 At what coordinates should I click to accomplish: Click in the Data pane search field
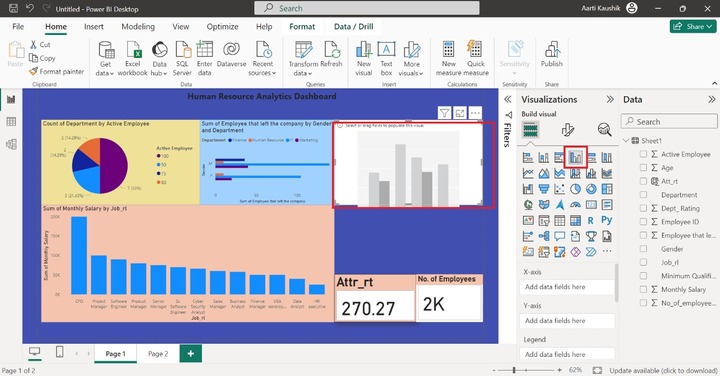point(669,122)
